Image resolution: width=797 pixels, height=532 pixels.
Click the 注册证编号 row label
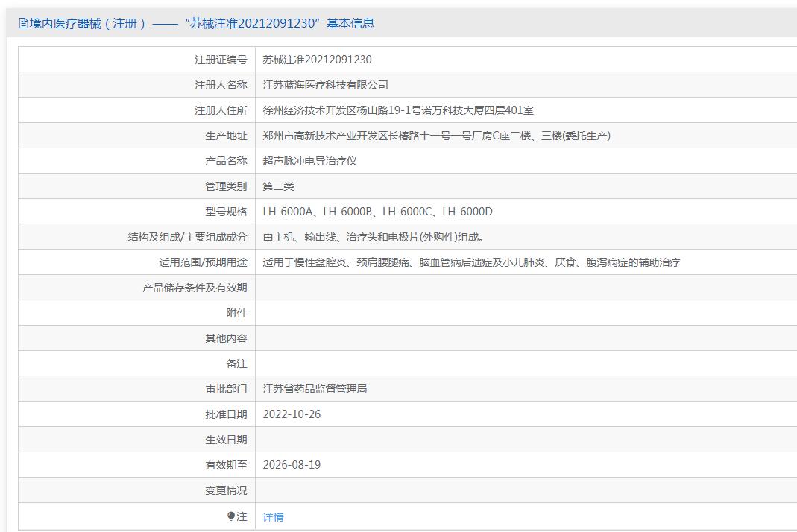click(x=221, y=60)
